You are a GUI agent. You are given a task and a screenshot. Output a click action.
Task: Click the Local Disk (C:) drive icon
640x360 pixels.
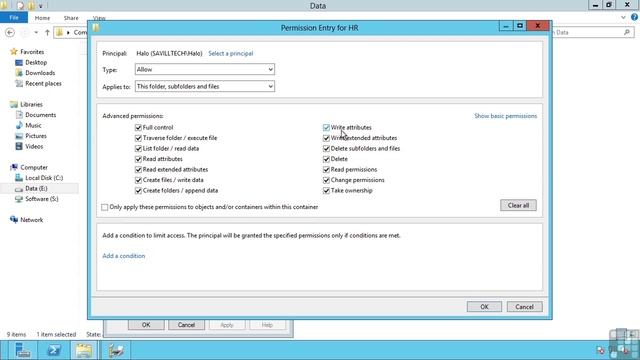tap(19, 178)
